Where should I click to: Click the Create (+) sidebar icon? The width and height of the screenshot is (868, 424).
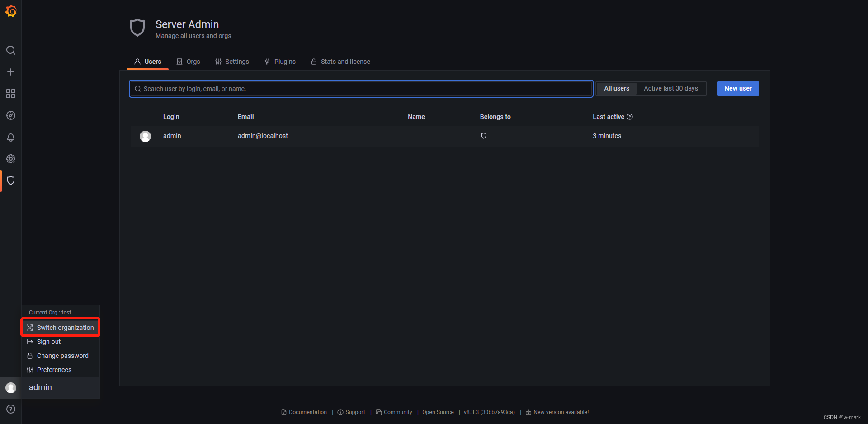coord(11,71)
